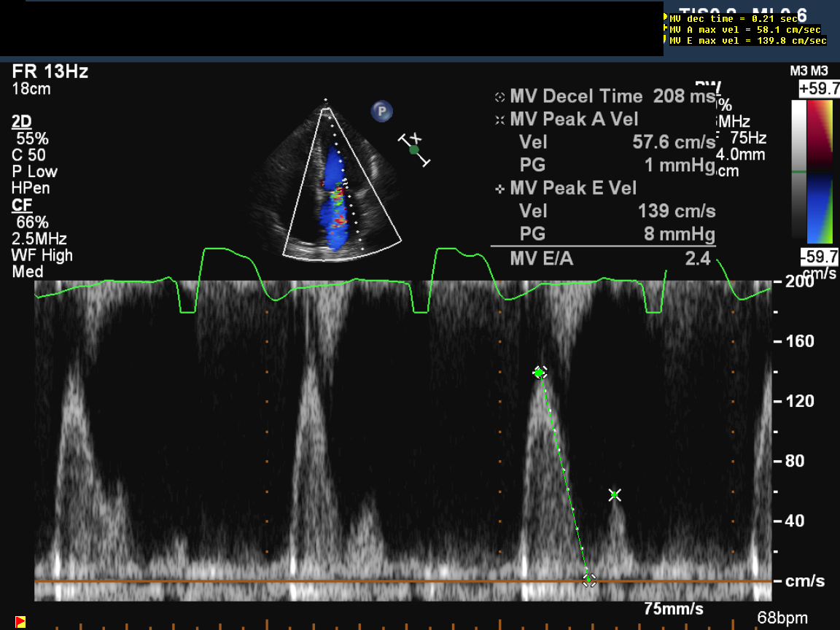Image resolution: width=840 pixels, height=630 pixels.
Task: Click the MV Peak E Vel cross symbol
Action: [x=499, y=189]
